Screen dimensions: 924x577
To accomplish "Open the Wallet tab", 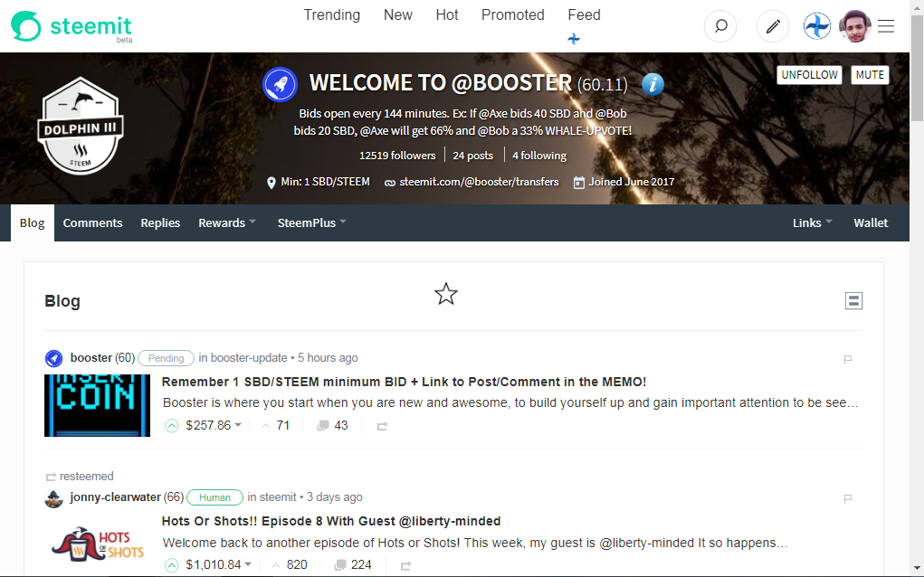I will click(871, 222).
